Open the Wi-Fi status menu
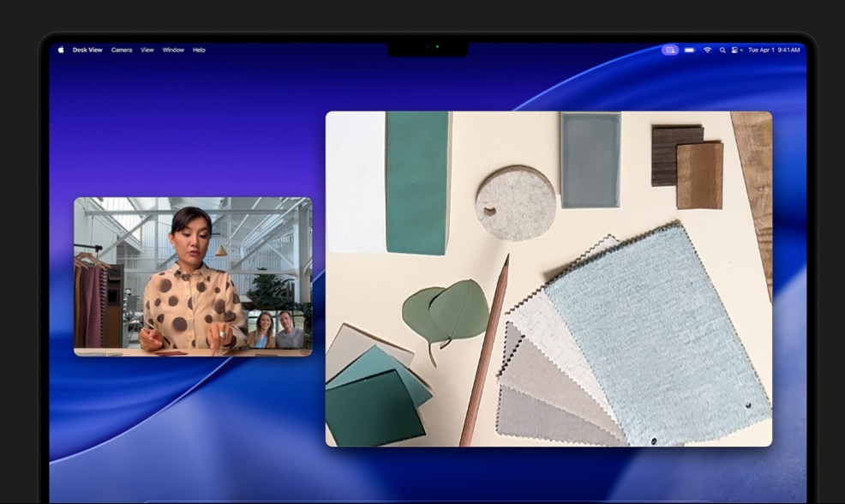The height and width of the screenshot is (504, 845). click(707, 50)
